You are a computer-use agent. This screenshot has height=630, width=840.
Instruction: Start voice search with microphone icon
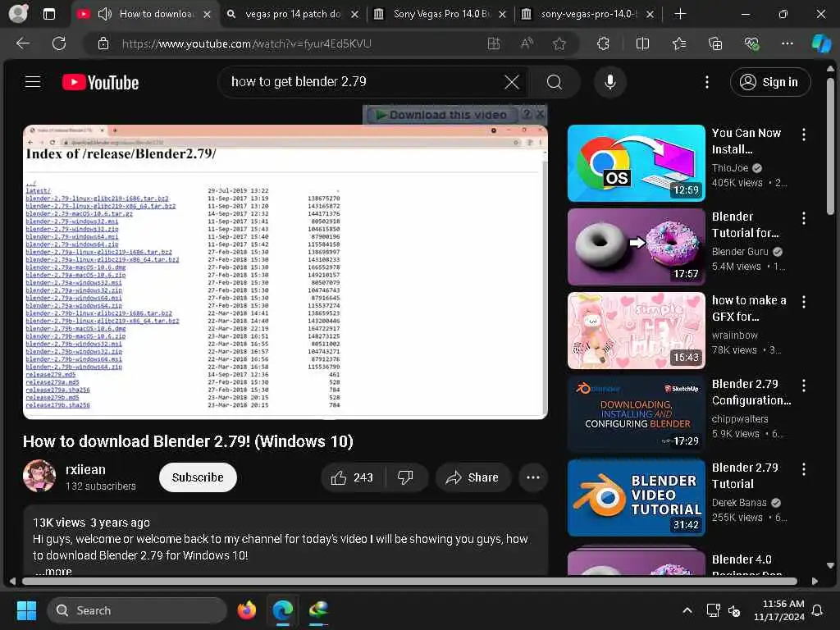click(610, 82)
